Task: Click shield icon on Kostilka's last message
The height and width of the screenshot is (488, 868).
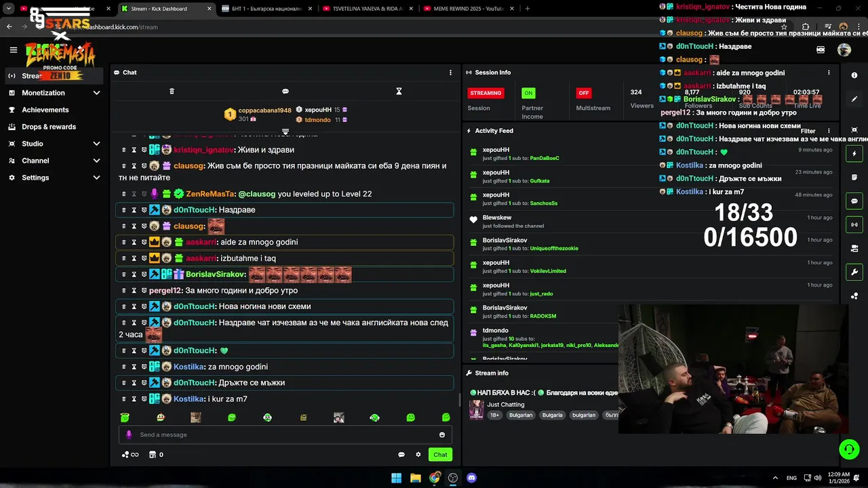Action: pos(144,399)
